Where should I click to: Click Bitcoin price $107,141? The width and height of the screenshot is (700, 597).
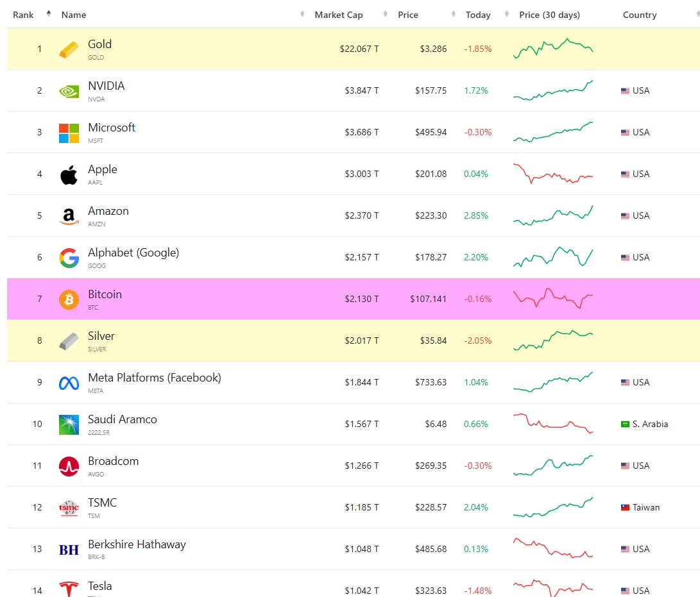[428, 299]
